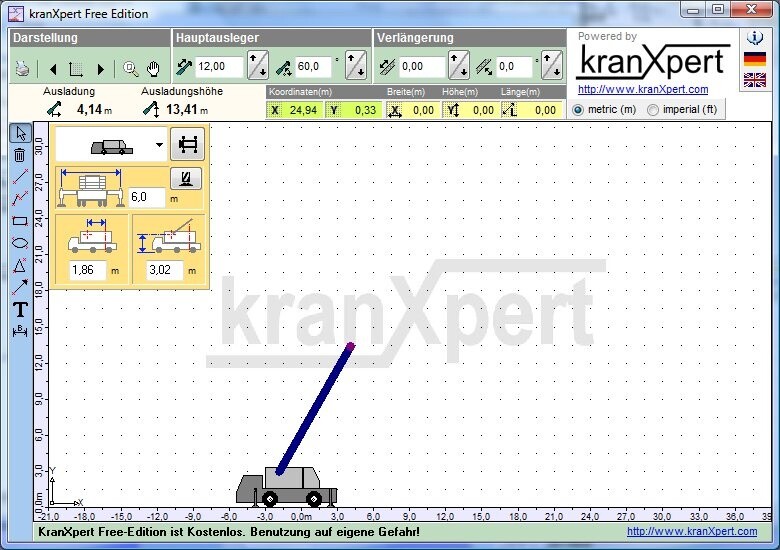Click the print icon in Darstellung
The width and height of the screenshot is (780, 550).
[22, 69]
